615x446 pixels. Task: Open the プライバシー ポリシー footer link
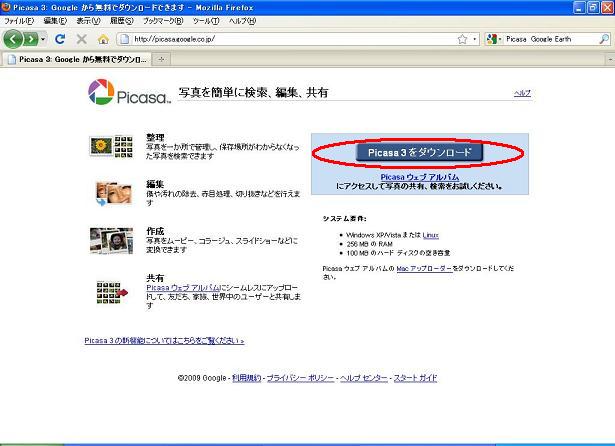pyautogui.click(x=300, y=378)
